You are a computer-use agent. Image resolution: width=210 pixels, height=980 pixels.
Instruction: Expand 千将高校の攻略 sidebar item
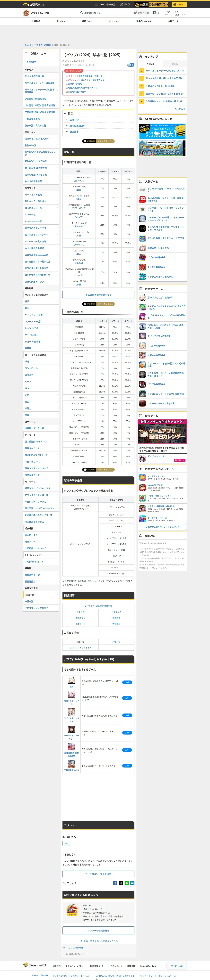coord(41,119)
